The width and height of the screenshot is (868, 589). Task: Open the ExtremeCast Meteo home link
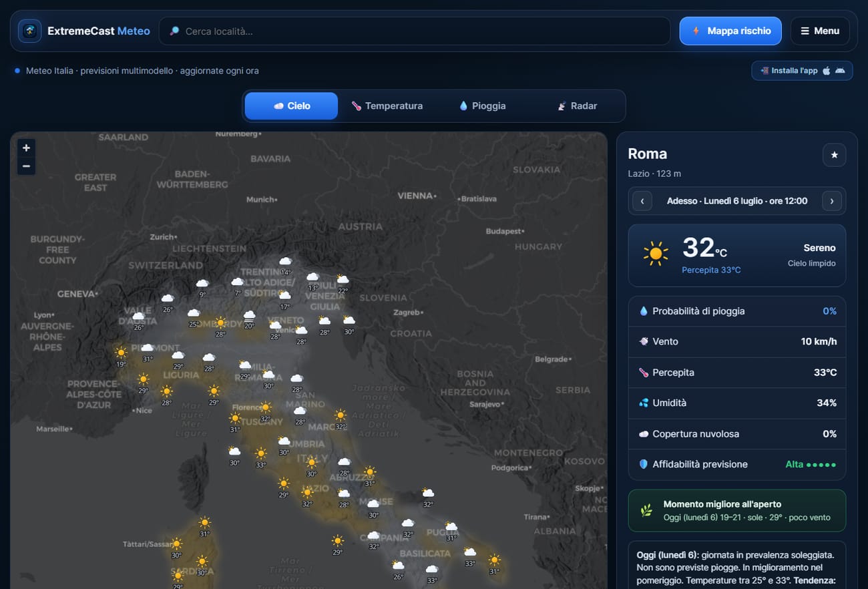(x=84, y=31)
